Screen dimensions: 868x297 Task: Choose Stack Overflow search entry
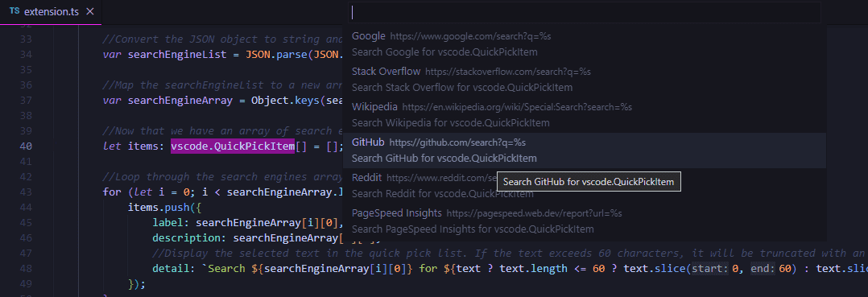coord(585,80)
